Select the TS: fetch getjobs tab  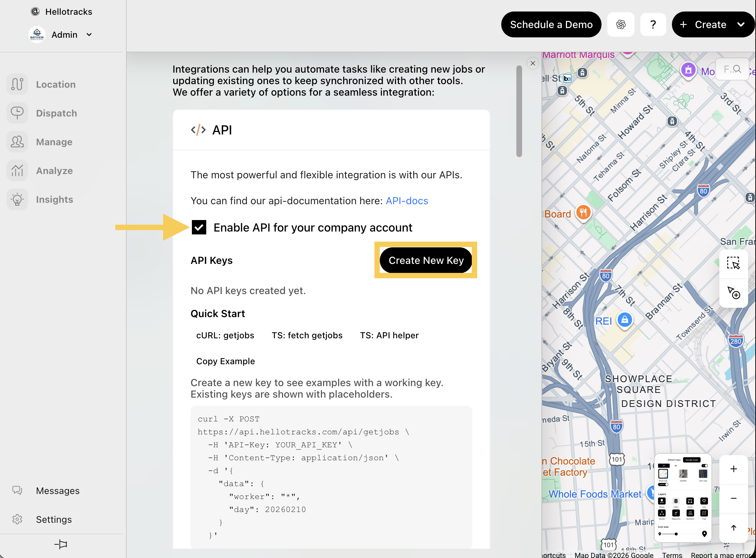pyautogui.click(x=307, y=335)
